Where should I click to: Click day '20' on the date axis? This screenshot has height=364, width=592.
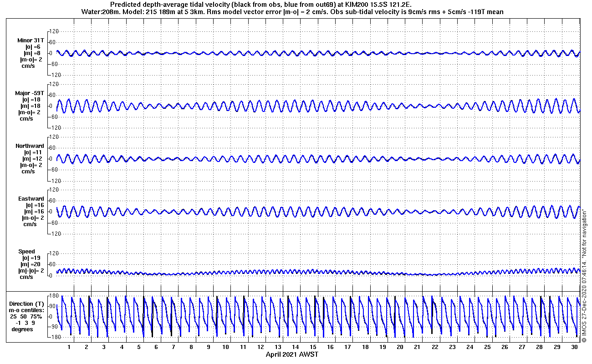tap(400, 347)
